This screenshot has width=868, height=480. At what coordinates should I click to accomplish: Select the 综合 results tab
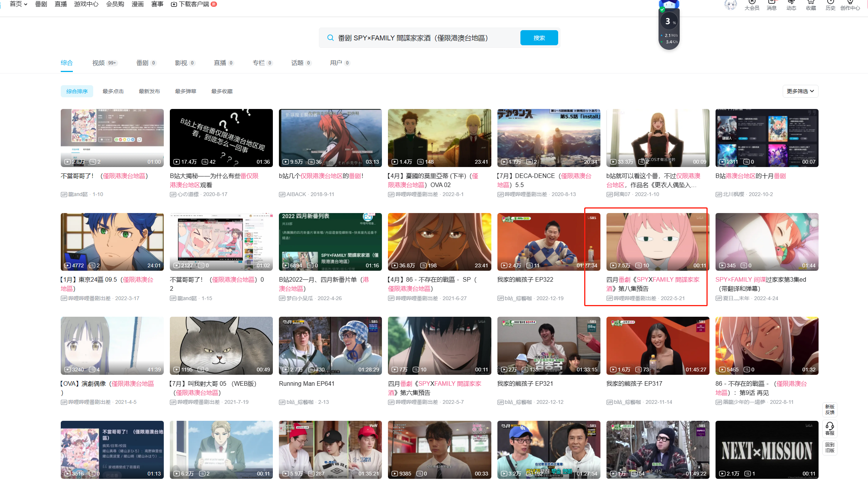[x=67, y=63]
